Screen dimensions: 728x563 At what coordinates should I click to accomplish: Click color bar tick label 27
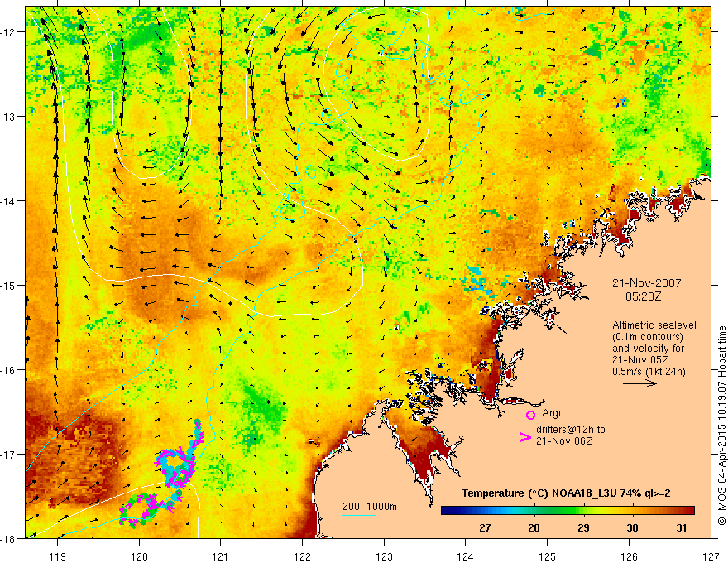pyautogui.click(x=485, y=527)
